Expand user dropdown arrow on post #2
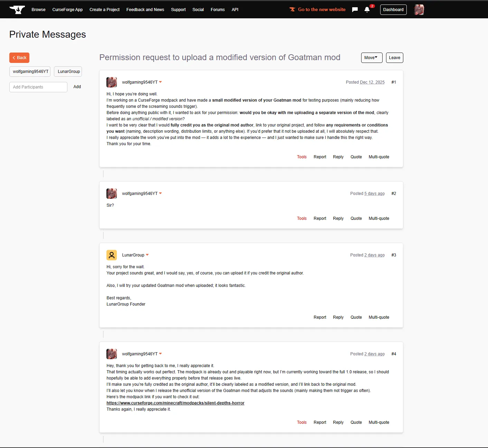The width and height of the screenshot is (488, 448). click(x=160, y=194)
